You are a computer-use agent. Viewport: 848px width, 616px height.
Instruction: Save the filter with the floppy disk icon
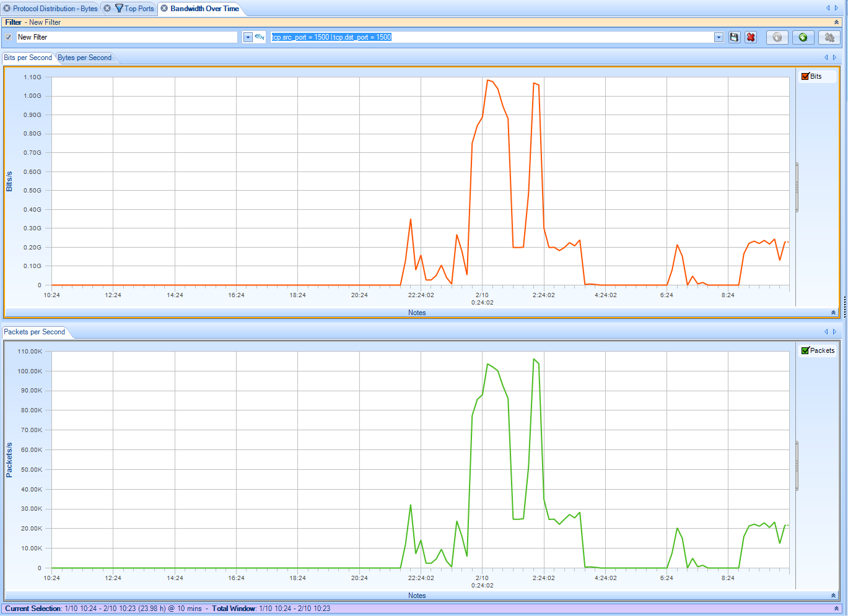coord(734,37)
